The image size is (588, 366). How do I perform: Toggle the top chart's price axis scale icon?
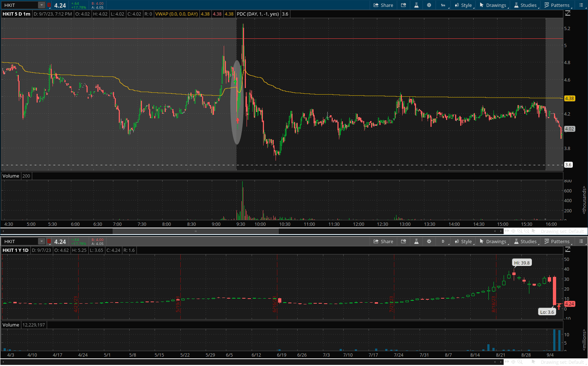click(568, 13)
